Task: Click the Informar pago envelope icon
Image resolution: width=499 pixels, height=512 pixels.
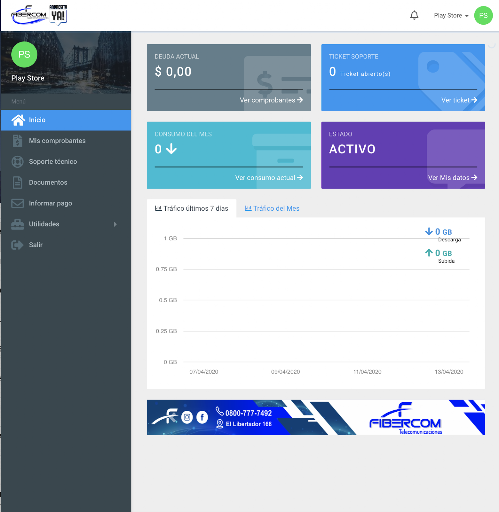Action: tap(17, 203)
